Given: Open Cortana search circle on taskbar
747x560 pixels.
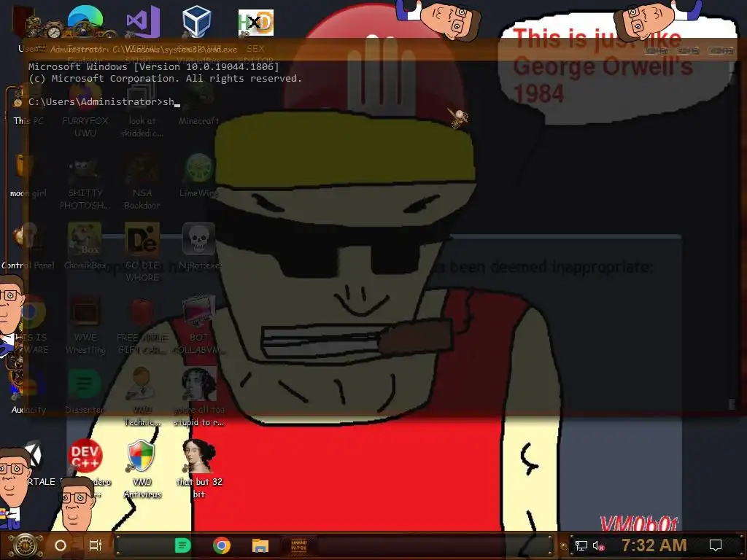Looking at the screenshot, I should (x=61, y=545).
